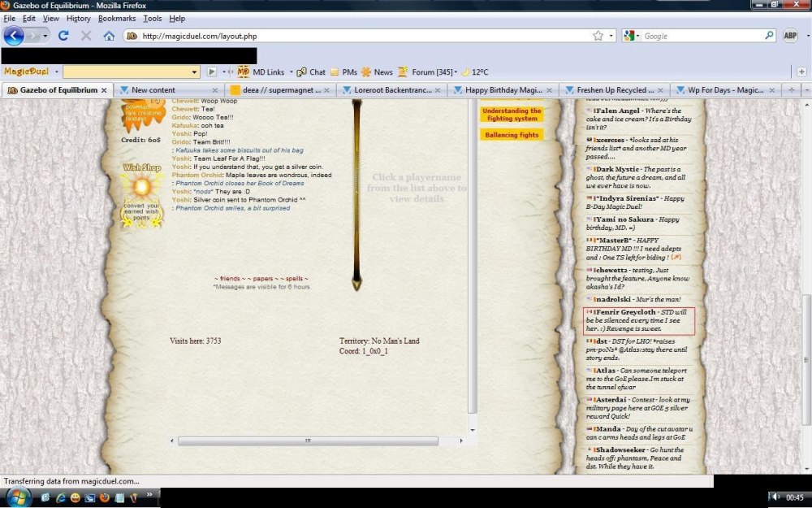812x508 pixels.
Task: Click in the URL address bar
Action: [x=365, y=36]
